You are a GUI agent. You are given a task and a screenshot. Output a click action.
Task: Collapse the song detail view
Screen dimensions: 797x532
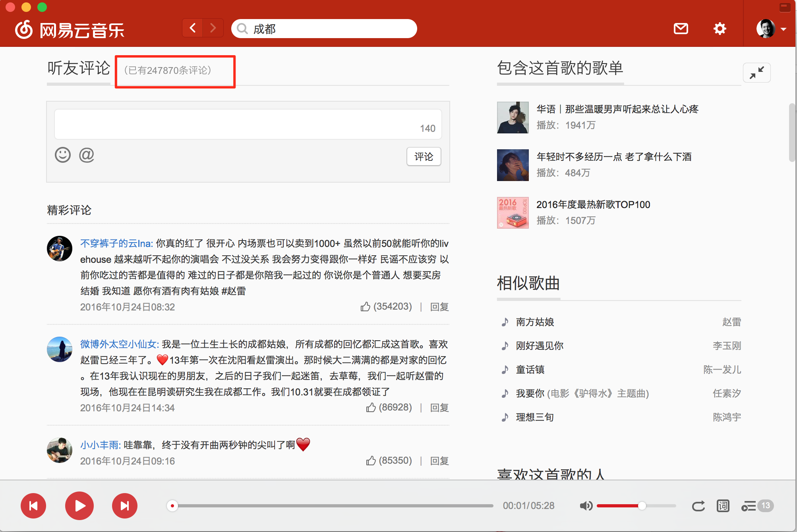pos(756,73)
